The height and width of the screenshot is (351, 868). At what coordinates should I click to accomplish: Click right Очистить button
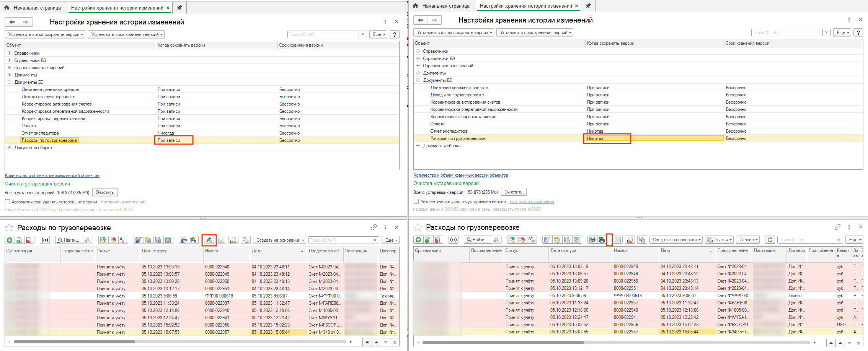point(514,192)
